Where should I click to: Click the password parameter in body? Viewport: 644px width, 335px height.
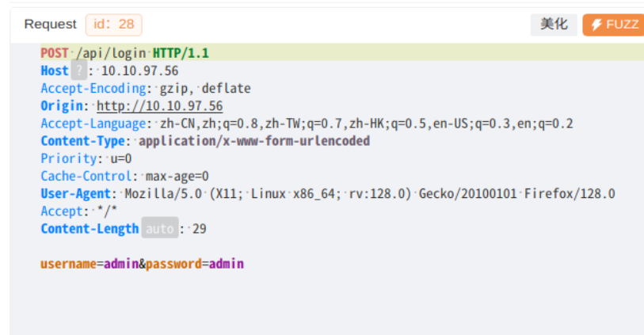click(x=173, y=264)
